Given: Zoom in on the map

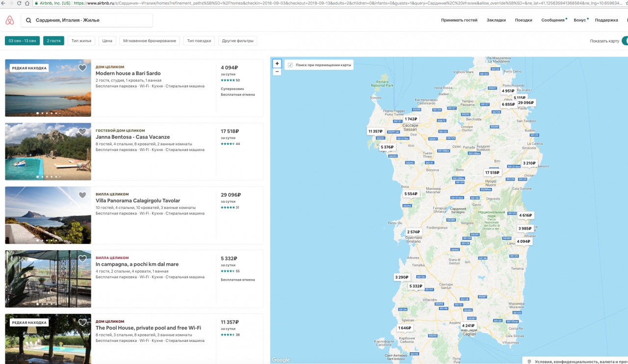Looking at the screenshot, I should point(277,63).
